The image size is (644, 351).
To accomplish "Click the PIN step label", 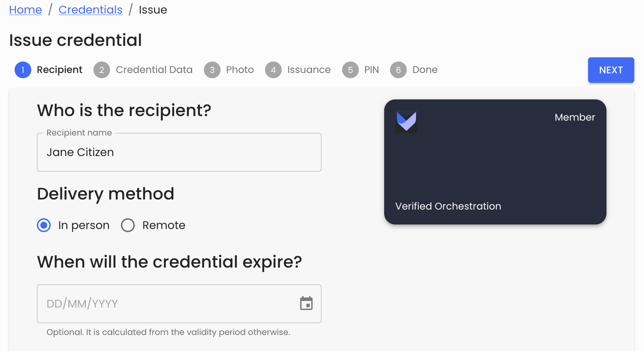I will 371,70.
